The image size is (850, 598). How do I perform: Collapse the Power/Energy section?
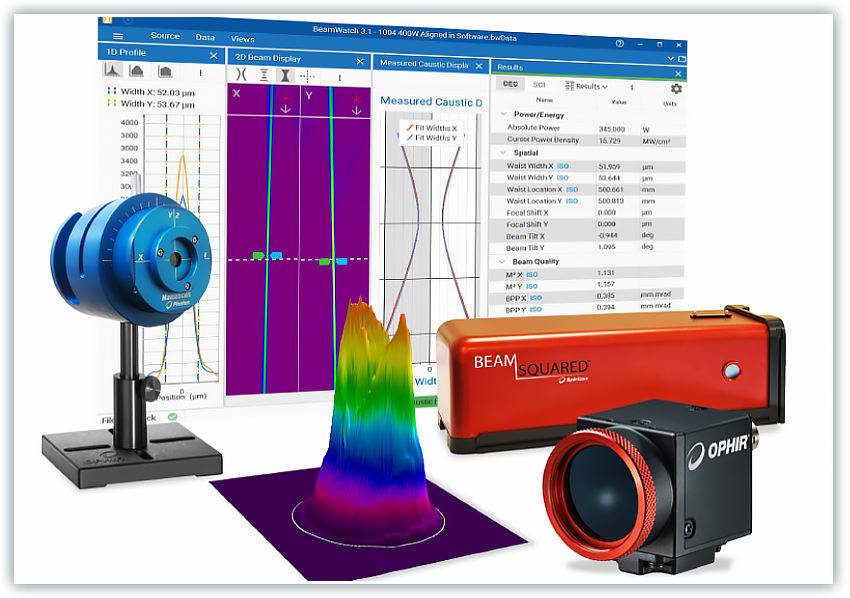coord(503,115)
